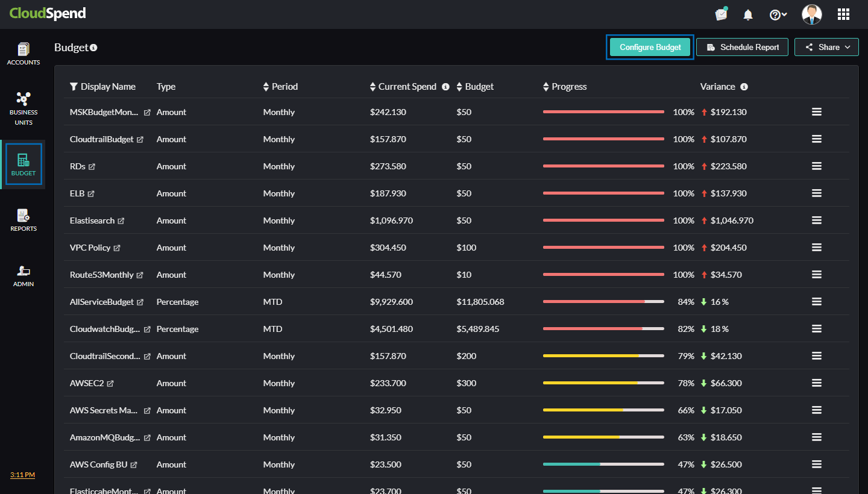Sort the table by Budget column
868x494 pixels.
(x=460, y=86)
